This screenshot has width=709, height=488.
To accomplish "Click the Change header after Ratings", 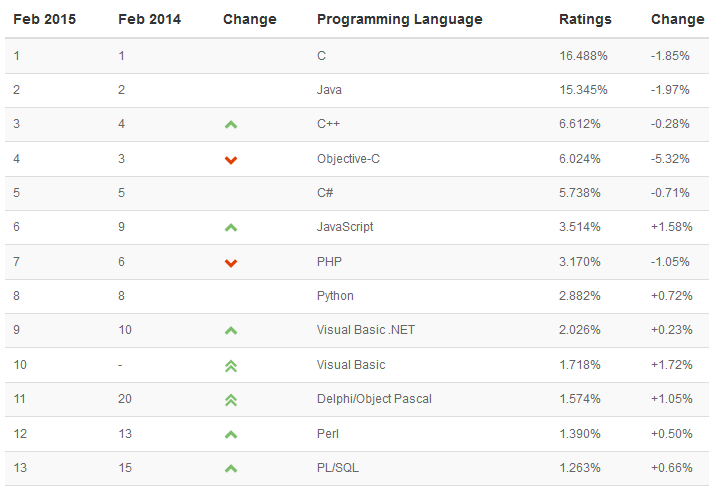I will 677,19.
